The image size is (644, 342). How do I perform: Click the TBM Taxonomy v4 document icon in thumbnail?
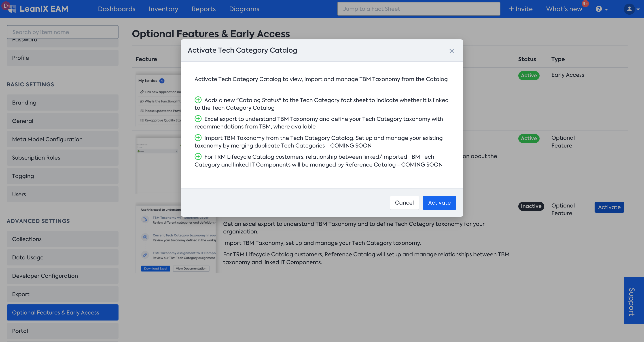[145, 219]
